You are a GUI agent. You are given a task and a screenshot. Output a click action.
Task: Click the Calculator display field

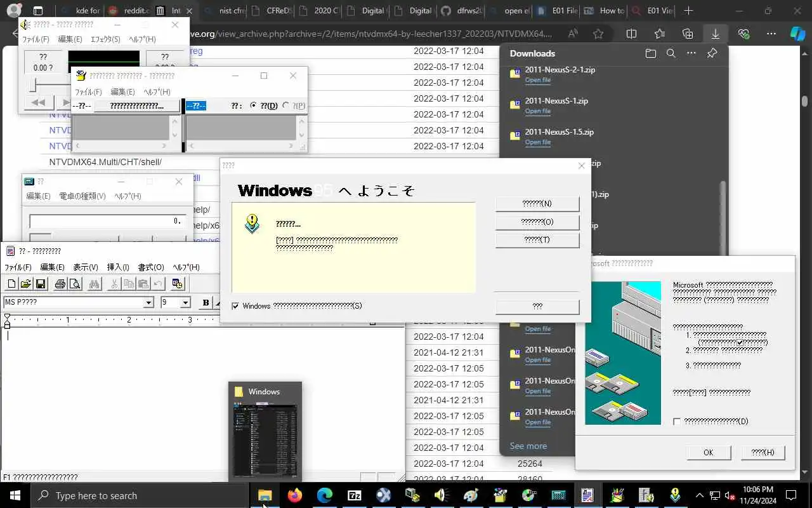coord(107,221)
